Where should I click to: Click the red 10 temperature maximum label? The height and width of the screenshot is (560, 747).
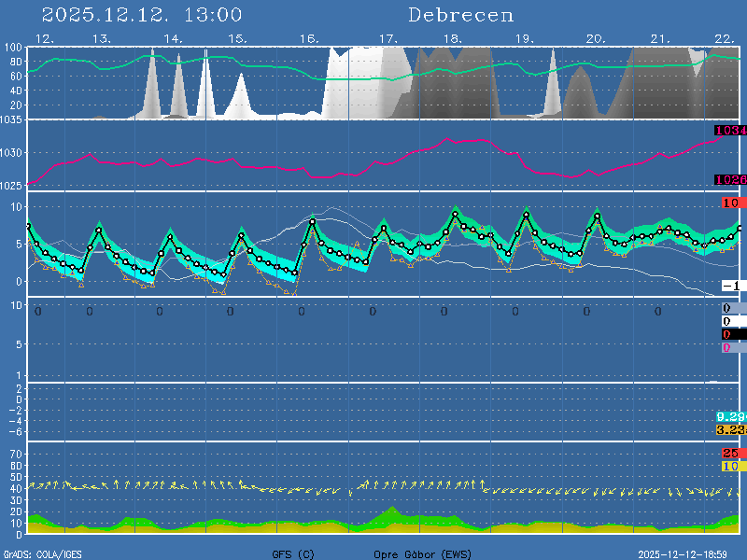pos(731,203)
